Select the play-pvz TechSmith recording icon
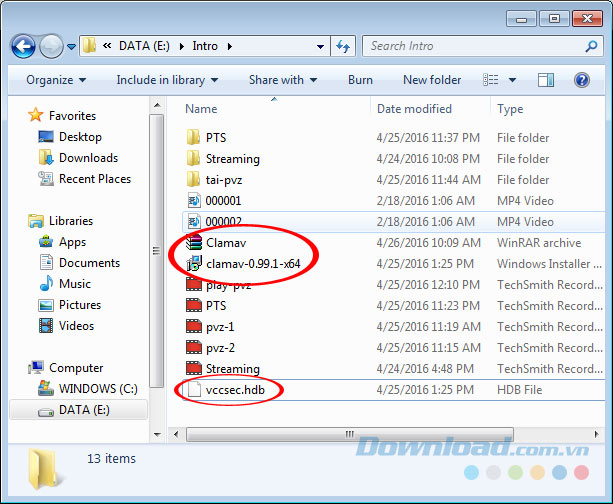The height and width of the screenshot is (504, 613). (x=194, y=284)
